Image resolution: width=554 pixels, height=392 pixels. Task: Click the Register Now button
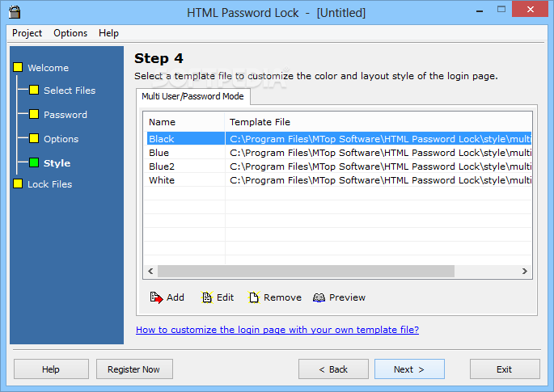[x=134, y=369]
